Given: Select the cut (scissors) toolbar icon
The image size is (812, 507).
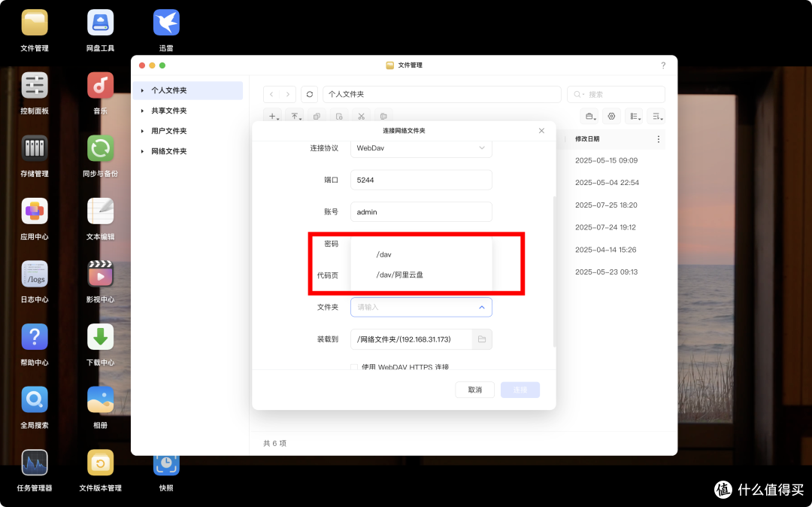Looking at the screenshot, I should pos(362,116).
